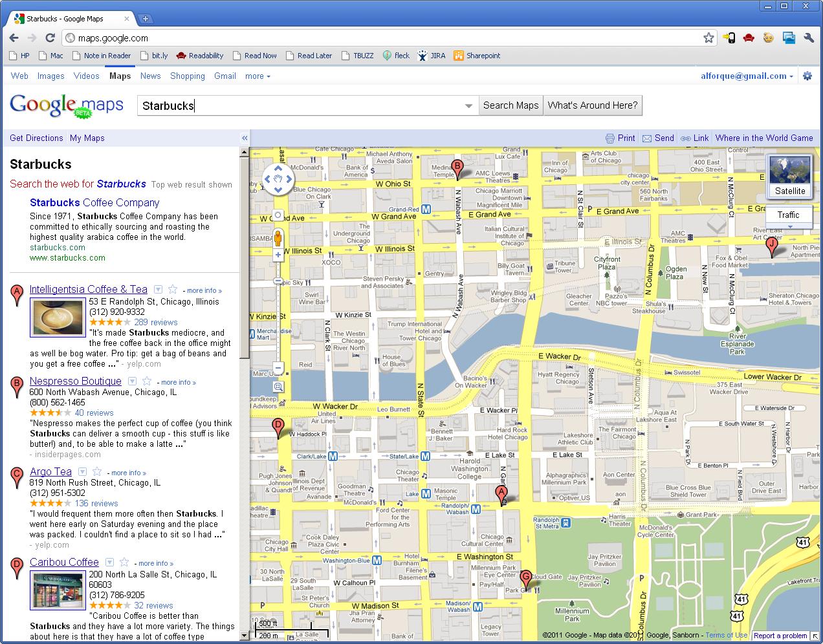823x644 pixels.
Task: Open the Readability bookmark
Action: click(x=199, y=56)
